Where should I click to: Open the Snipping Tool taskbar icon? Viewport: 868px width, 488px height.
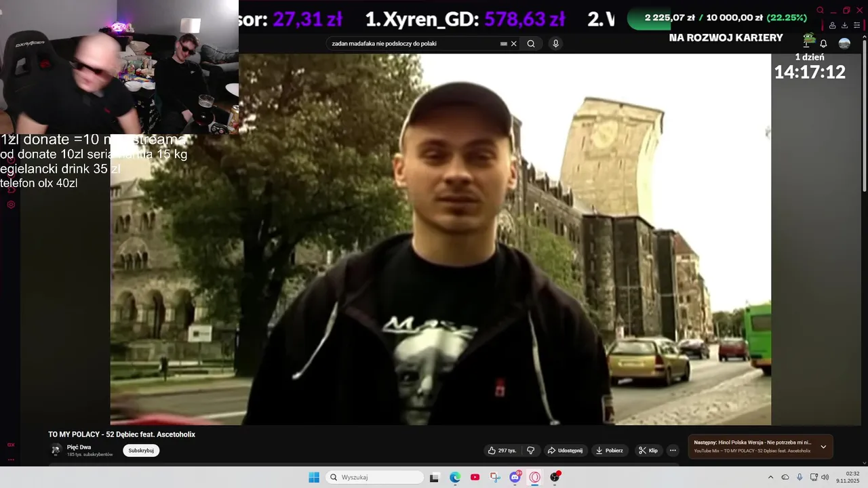(495, 477)
